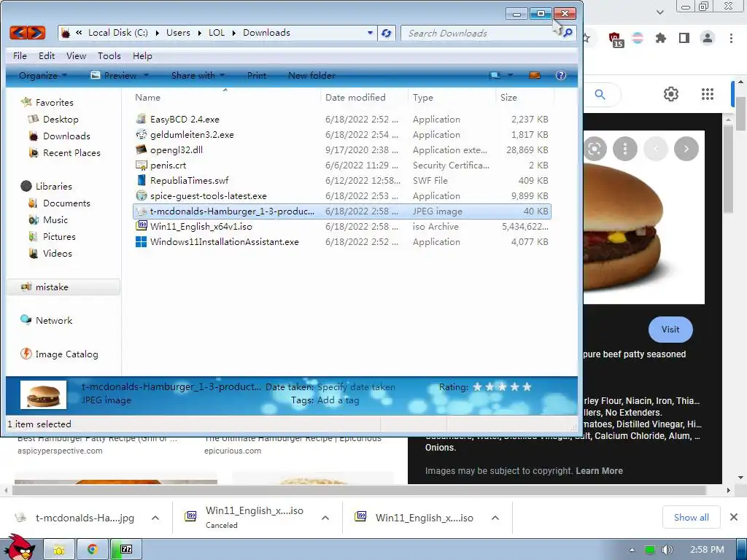Open the Help menu

142,55
